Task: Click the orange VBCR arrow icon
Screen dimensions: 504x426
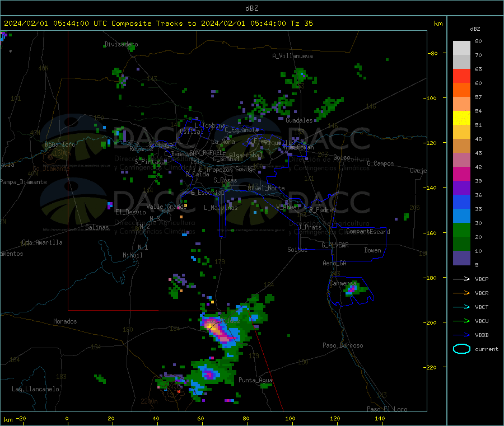Action: (461, 293)
